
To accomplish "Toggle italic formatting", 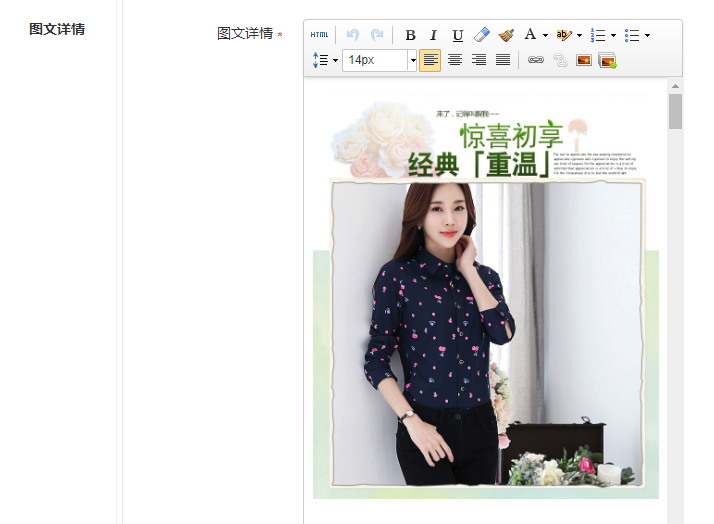I will [434, 35].
